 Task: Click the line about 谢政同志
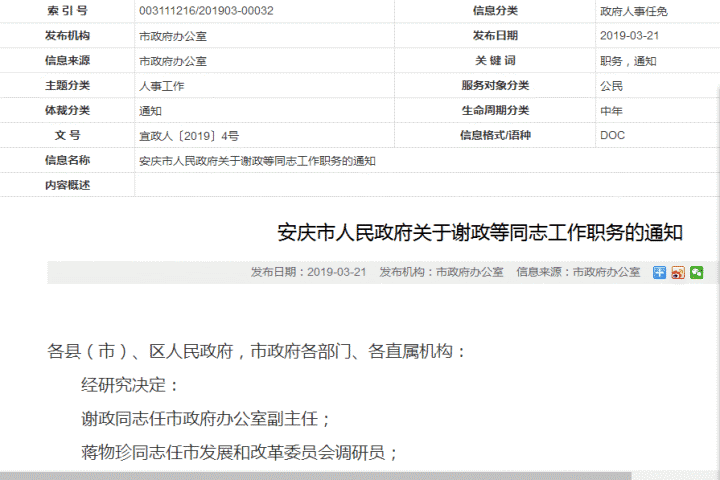pyautogui.click(x=206, y=418)
